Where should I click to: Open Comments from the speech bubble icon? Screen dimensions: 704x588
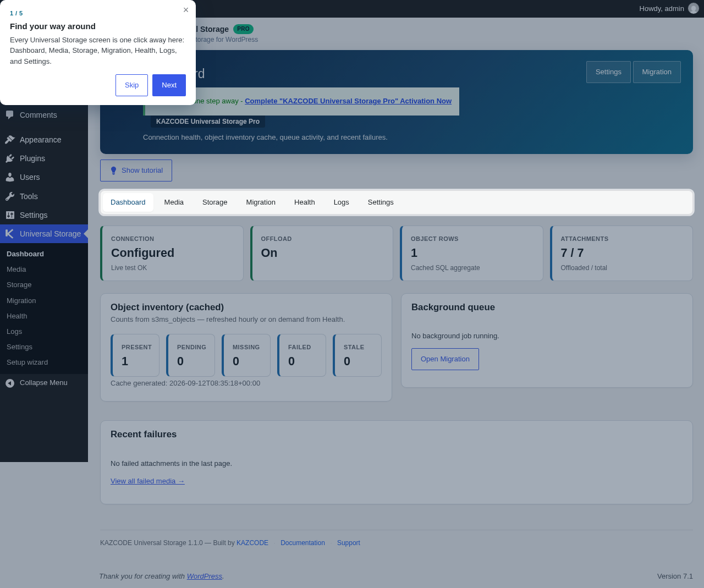tap(9, 115)
